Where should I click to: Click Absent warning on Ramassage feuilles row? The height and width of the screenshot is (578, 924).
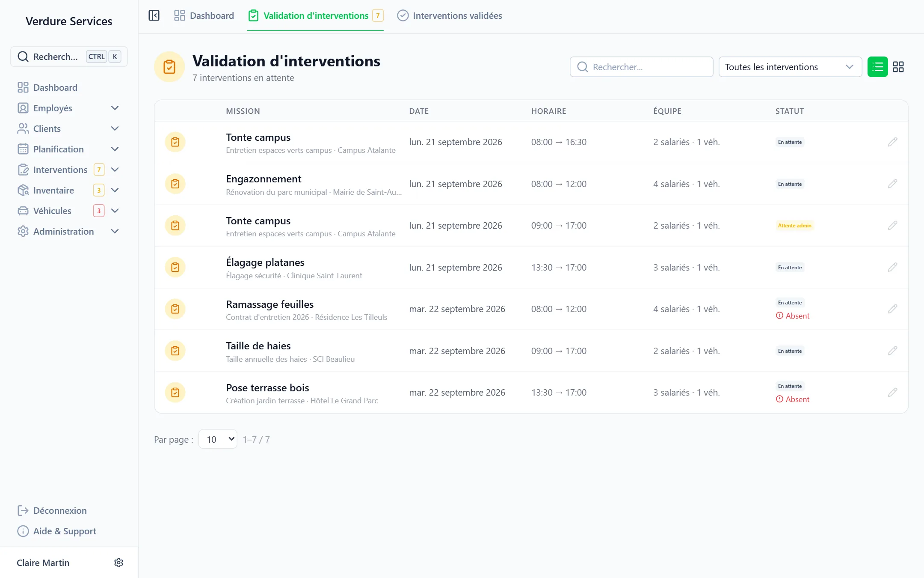[x=793, y=316]
